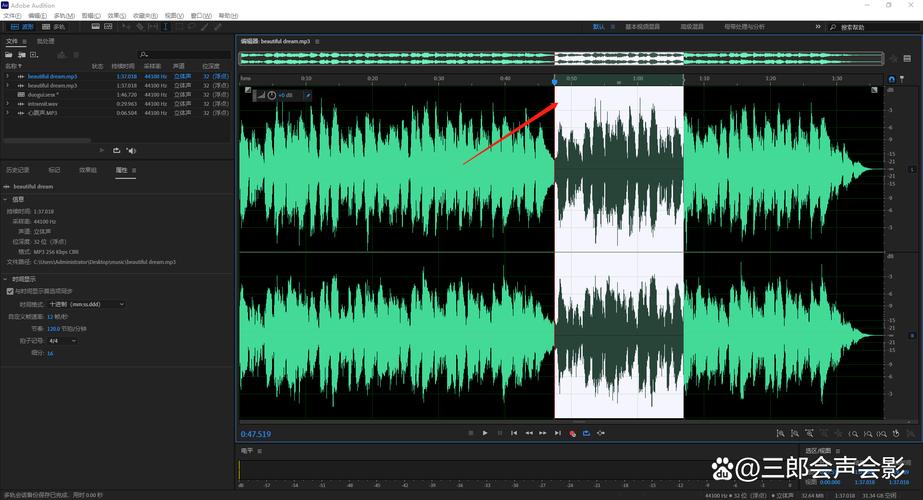Viewport: 923px width, 500px height.
Task: Click the Import File icon in the Files panel
Action: pyautogui.click(x=21, y=55)
